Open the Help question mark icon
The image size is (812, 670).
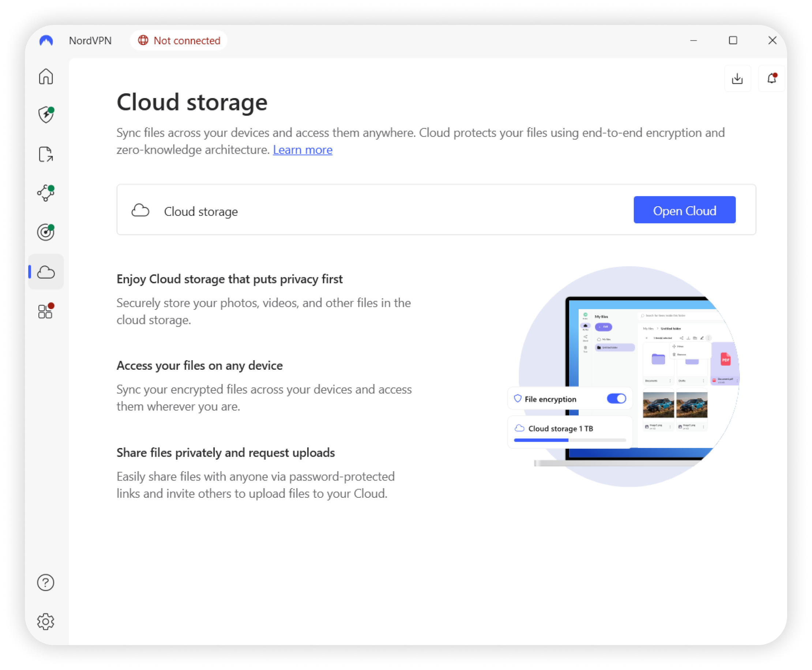(46, 582)
